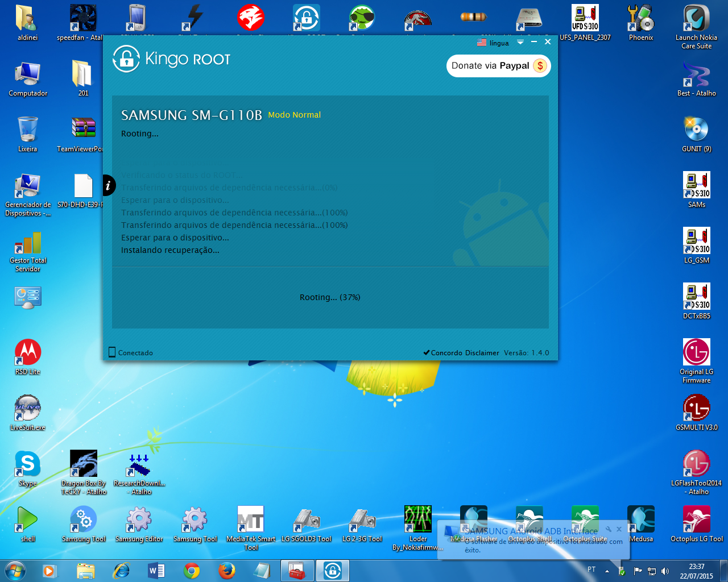The image size is (728, 582).
Task: Click the phone icon next to Conectado
Action: [x=112, y=352]
